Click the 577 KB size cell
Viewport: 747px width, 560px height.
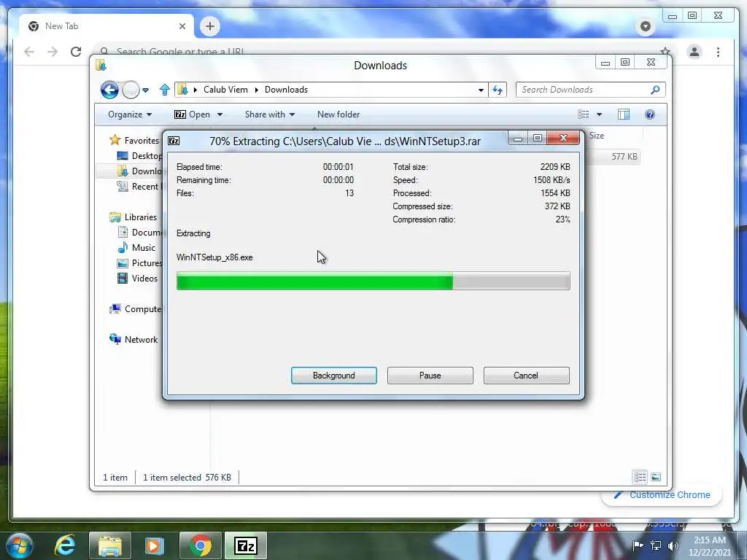(x=624, y=156)
